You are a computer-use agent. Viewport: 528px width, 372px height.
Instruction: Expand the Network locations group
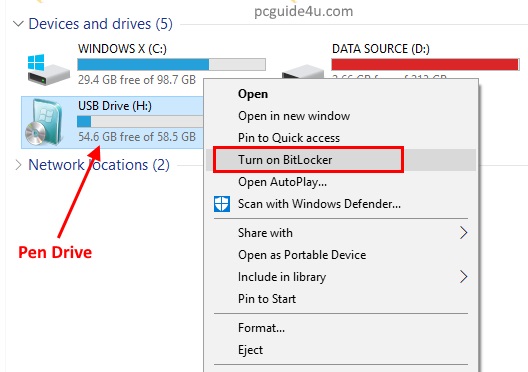(x=18, y=165)
